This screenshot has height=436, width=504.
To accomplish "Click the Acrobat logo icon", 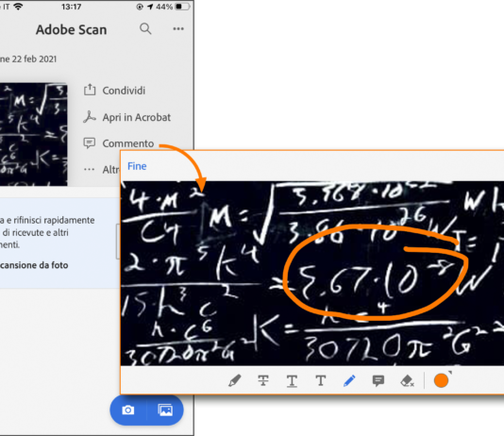I will click(90, 117).
